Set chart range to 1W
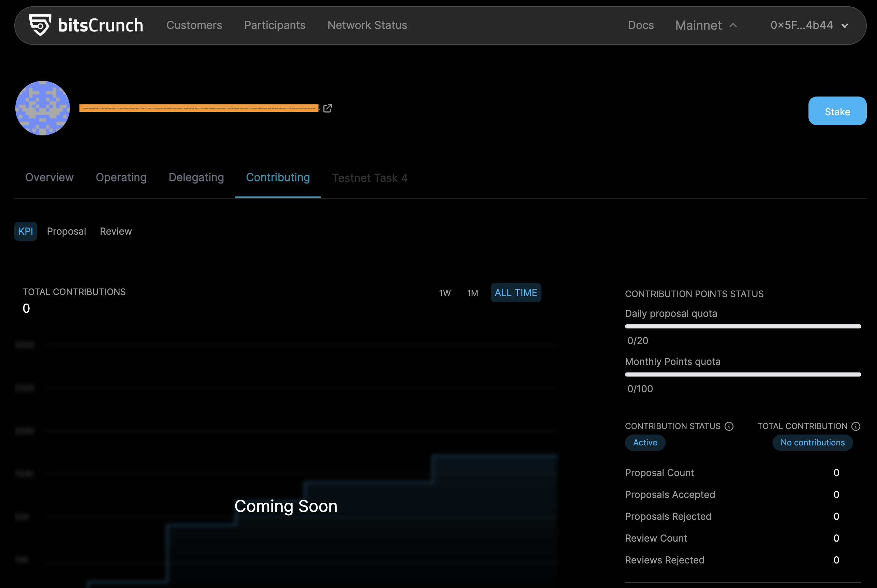Screen dimensions: 877x588 tap(445, 293)
